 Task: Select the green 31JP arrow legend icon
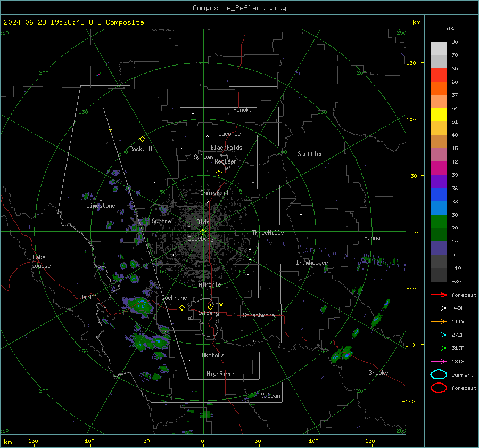click(x=439, y=348)
